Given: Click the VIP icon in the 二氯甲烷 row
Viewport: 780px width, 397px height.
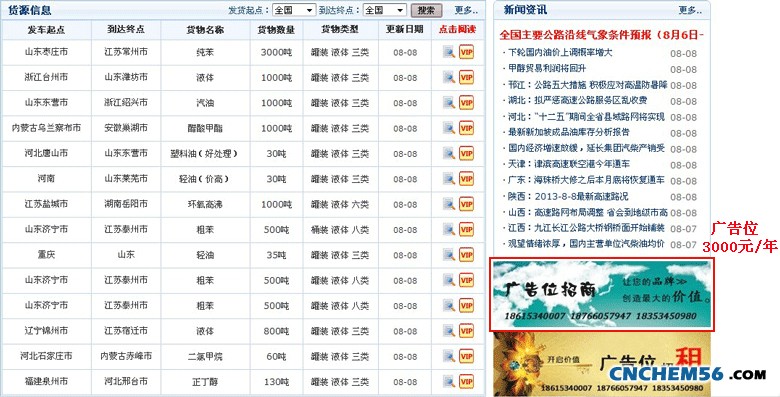Looking at the screenshot, I should click(466, 356).
